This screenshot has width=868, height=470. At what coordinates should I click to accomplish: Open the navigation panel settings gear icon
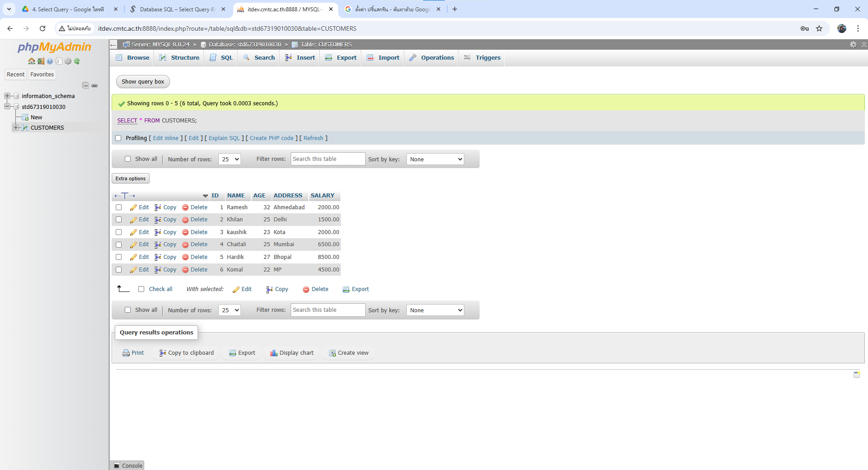(x=68, y=61)
